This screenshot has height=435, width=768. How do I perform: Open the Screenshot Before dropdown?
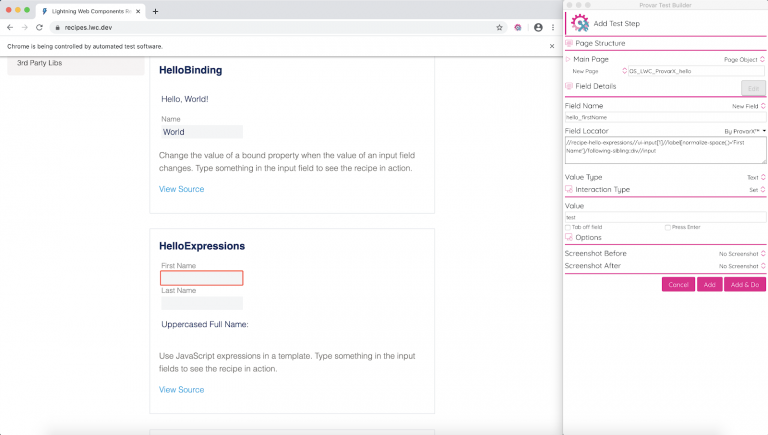point(740,254)
